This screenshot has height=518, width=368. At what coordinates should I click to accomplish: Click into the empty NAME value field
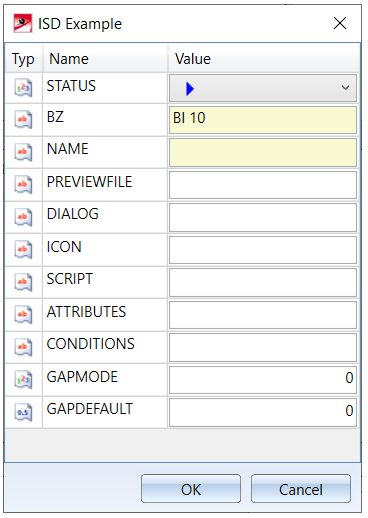pos(263,153)
